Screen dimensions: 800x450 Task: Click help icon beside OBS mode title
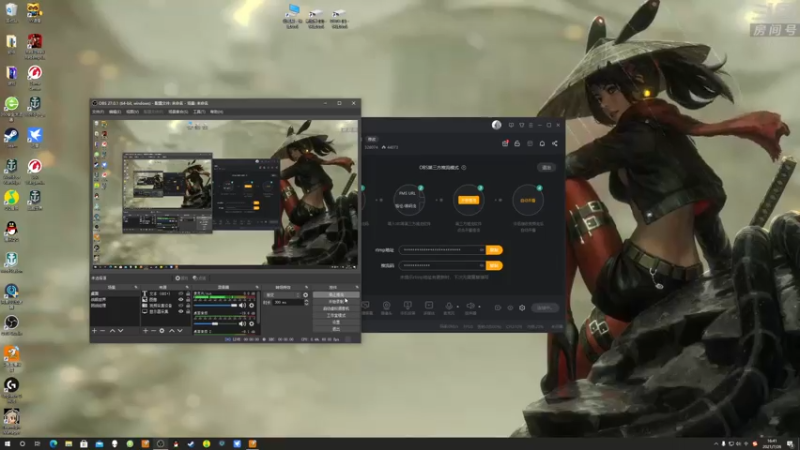click(x=464, y=167)
